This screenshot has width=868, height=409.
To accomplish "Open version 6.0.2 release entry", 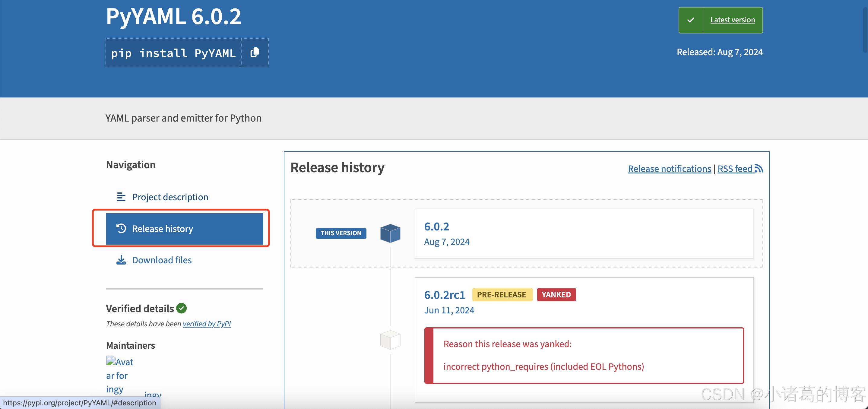I will pos(436,227).
